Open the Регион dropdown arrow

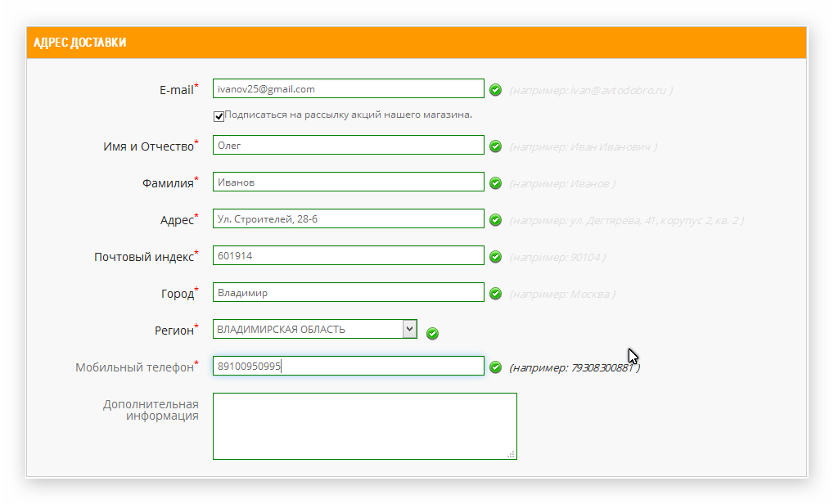tap(409, 329)
